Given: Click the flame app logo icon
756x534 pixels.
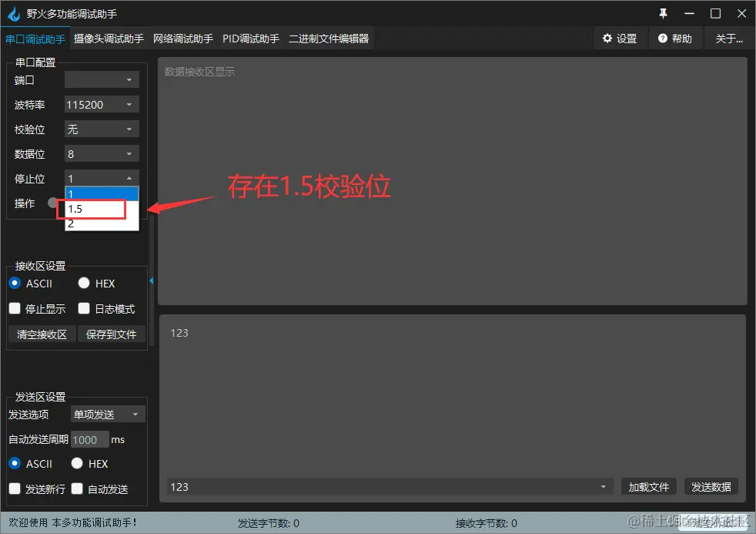Looking at the screenshot, I should click(x=12, y=12).
